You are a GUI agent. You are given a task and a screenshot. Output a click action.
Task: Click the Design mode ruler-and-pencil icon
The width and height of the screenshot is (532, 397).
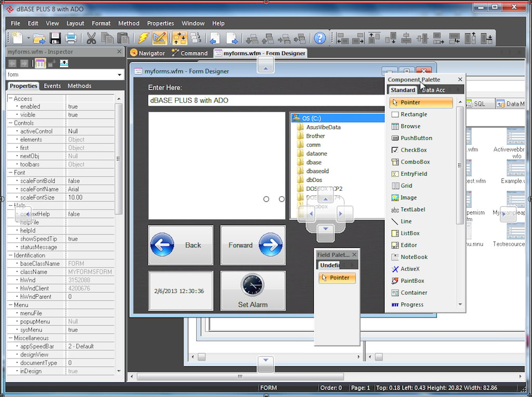coord(159,38)
